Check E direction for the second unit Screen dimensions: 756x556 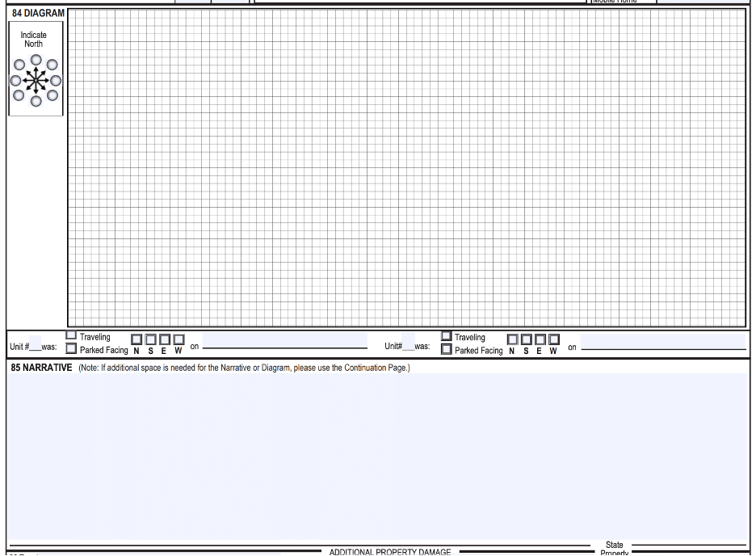pyautogui.click(x=540, y=339)
